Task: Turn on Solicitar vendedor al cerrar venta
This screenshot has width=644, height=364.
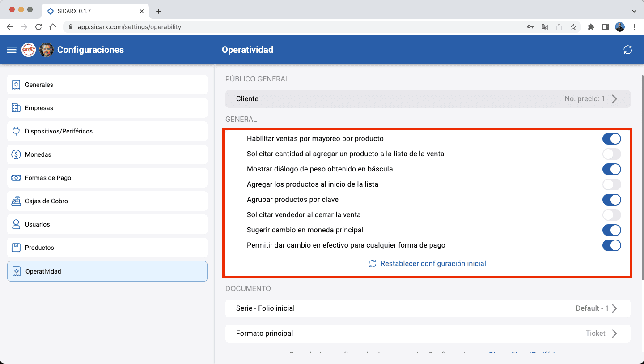Action: pyautogui.click(x=611, y=215)
